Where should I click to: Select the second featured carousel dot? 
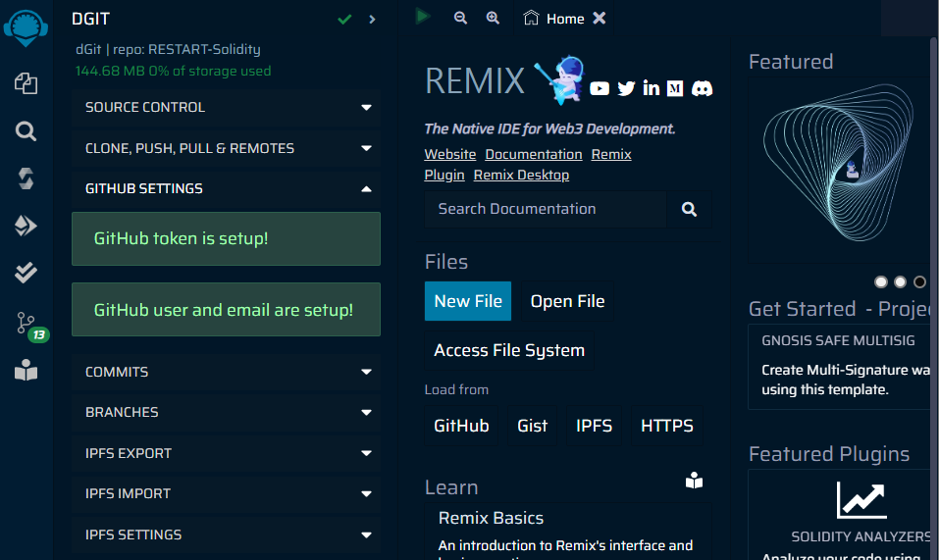[900, 281]
